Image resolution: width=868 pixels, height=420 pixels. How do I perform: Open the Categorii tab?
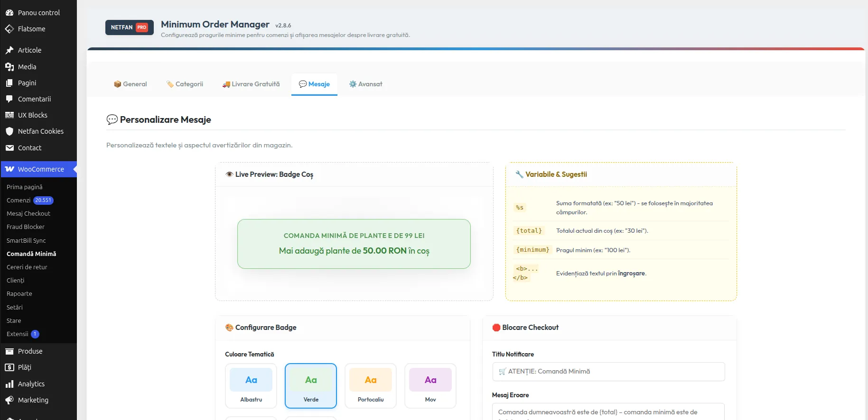[x=185, y=84]
